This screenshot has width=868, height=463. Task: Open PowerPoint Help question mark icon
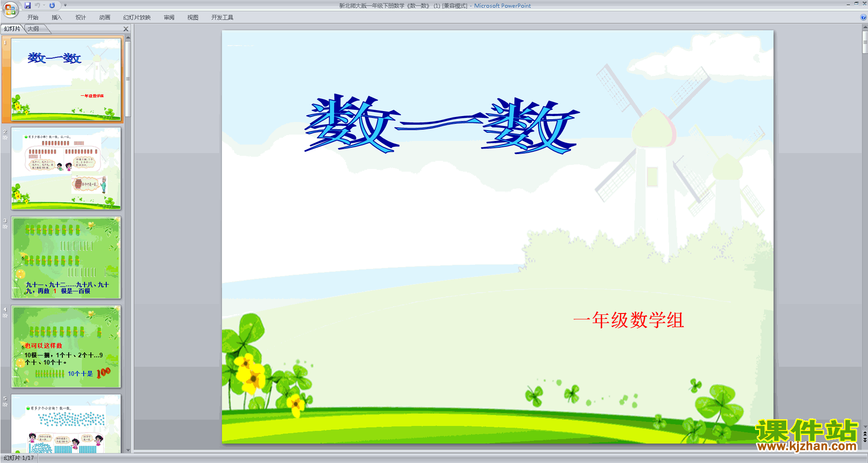[x=863, y=18]
